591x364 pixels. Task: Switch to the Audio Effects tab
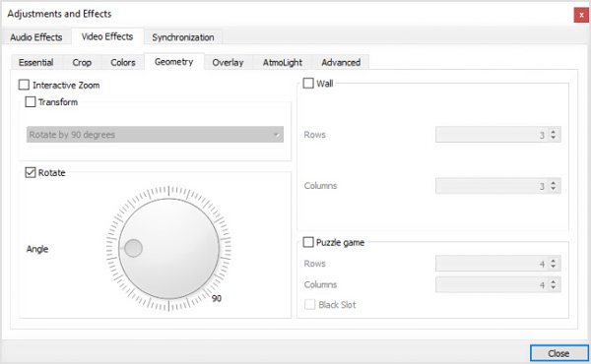point(36,37)
